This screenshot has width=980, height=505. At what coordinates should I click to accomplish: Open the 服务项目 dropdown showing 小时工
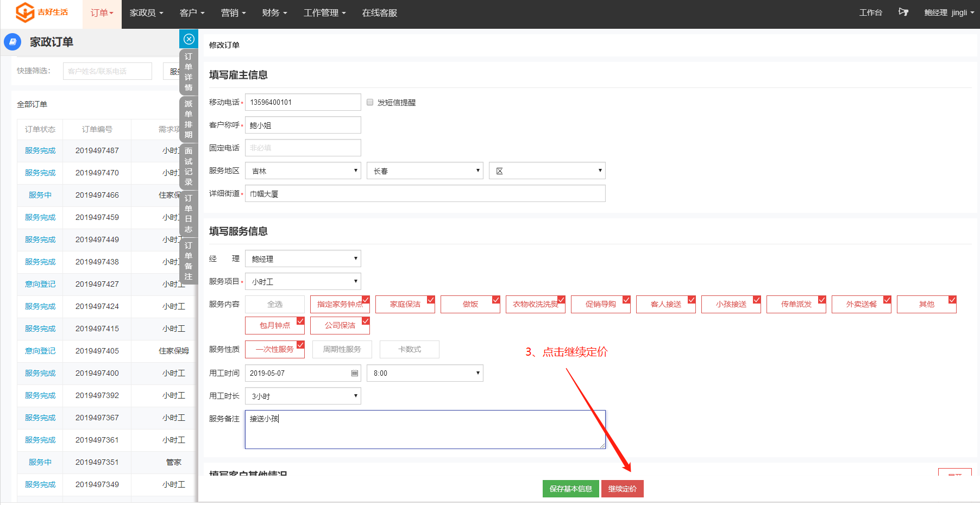(x=303, y=281)
